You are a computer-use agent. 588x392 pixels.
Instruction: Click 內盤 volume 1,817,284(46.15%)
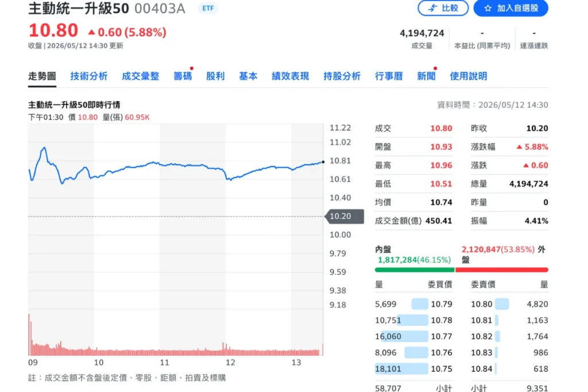click(414, 260)
